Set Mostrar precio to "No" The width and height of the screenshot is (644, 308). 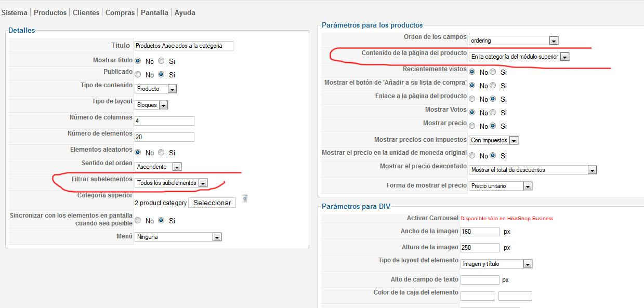click(472, 126)
